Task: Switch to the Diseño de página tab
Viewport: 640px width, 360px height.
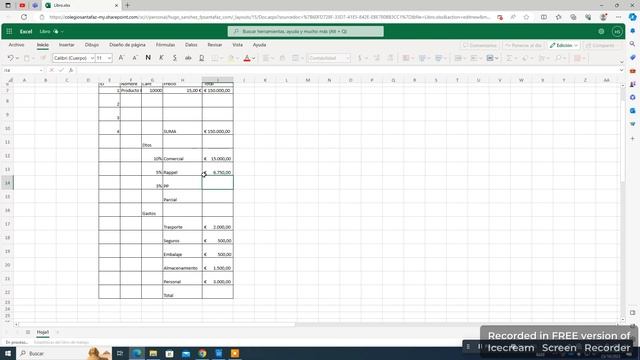Action: click(x=127, y=45)
